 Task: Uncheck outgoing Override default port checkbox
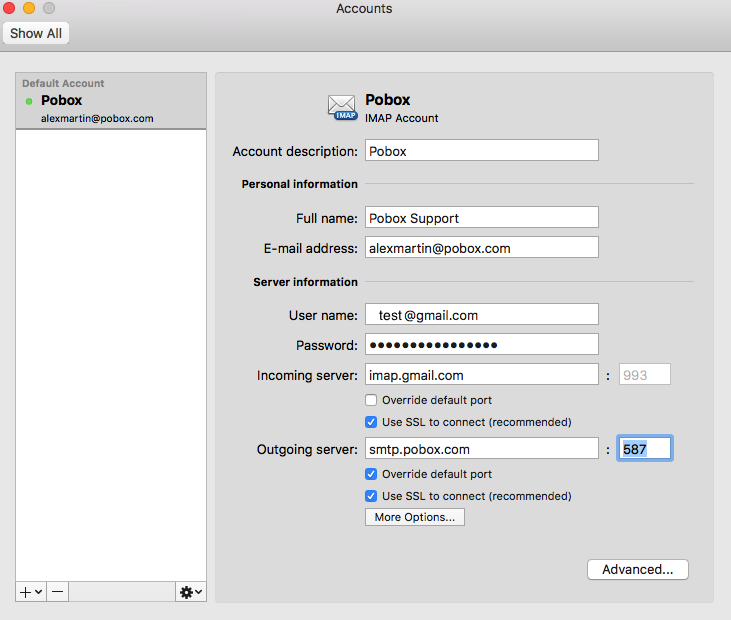pyautogui.click(x=371, y=474)
